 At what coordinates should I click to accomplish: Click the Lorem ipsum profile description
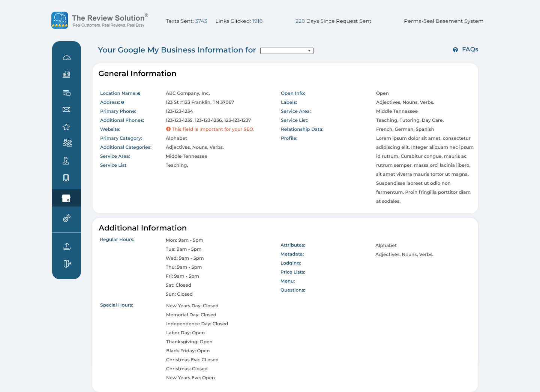[425, 170]
